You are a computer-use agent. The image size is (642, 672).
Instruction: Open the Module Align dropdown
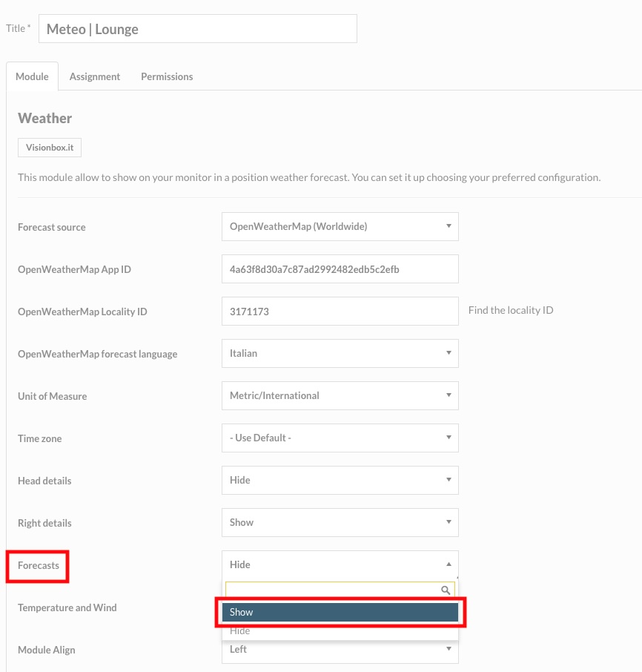(x=340, y=649)
